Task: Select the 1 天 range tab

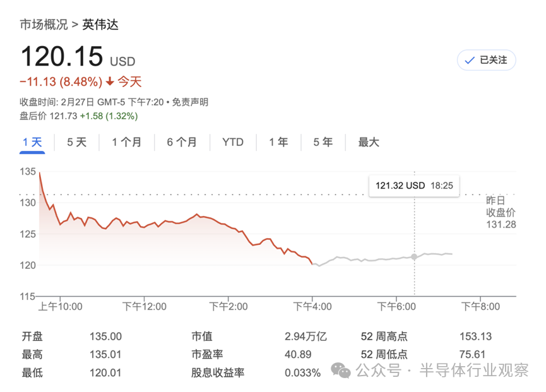Action: pos(32,143)
